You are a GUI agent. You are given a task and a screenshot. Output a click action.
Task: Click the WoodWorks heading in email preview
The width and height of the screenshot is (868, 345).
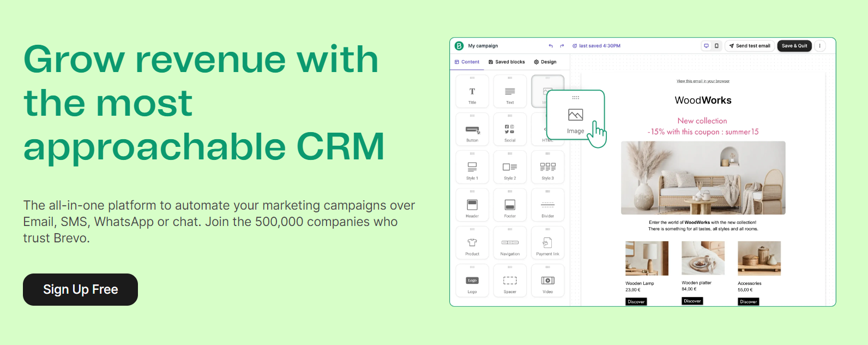[703, 100]
